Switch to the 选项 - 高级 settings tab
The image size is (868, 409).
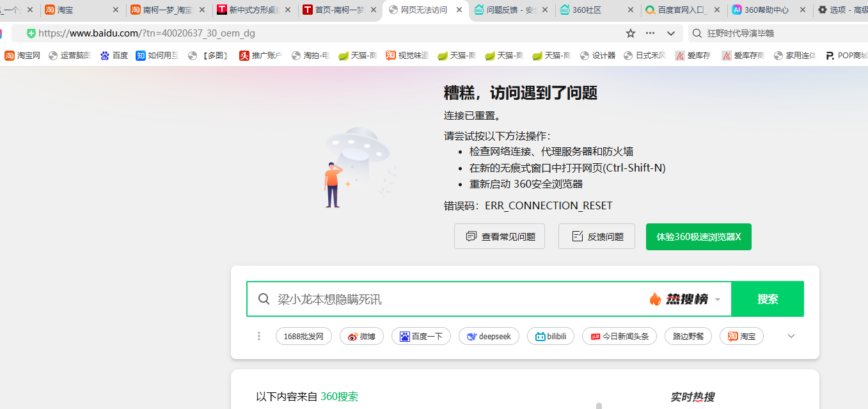(x=841, y=10)
